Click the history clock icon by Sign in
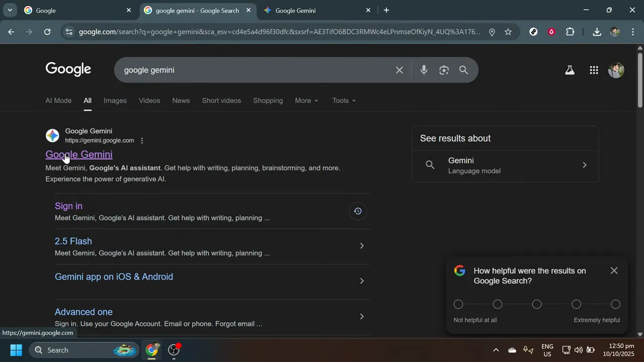 coord(358,211)
